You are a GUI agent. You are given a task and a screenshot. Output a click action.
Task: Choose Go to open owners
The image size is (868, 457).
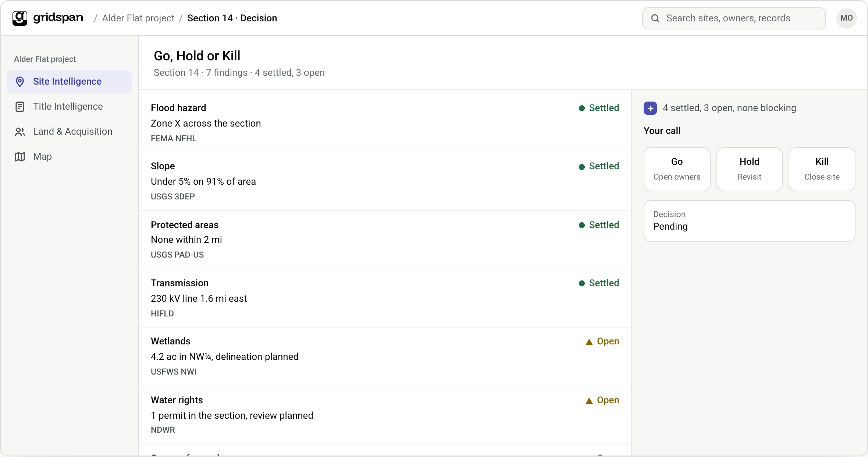pyautogui.click(x=677, y=169)
